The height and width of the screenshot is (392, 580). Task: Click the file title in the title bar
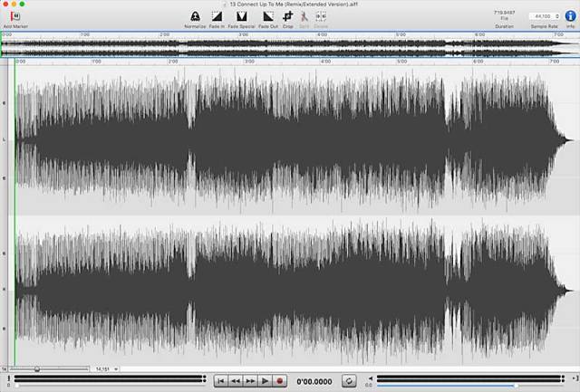click(x=293, y=4)
